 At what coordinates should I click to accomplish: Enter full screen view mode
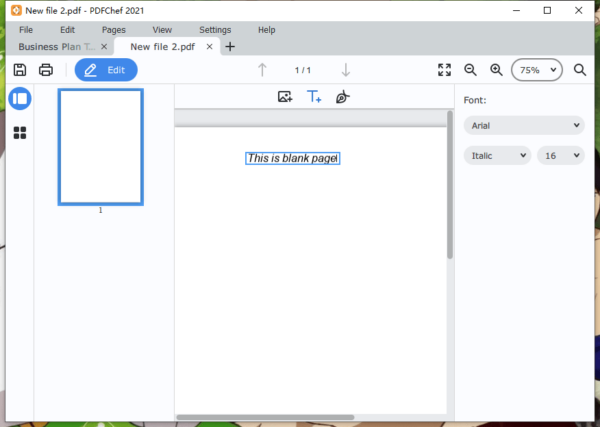tap(444, 70)
